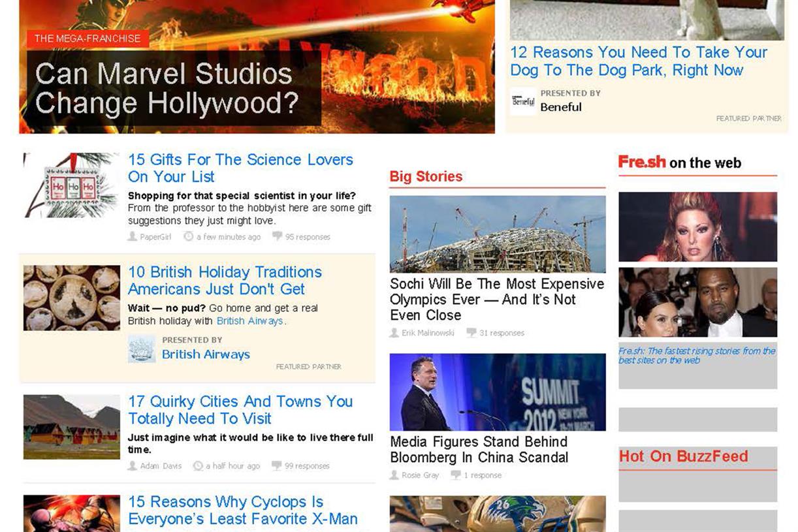Click the 'THE MEGA-FRANCHISE' tag label
This screenshot has height=532, width=798.
click(88, 39)
